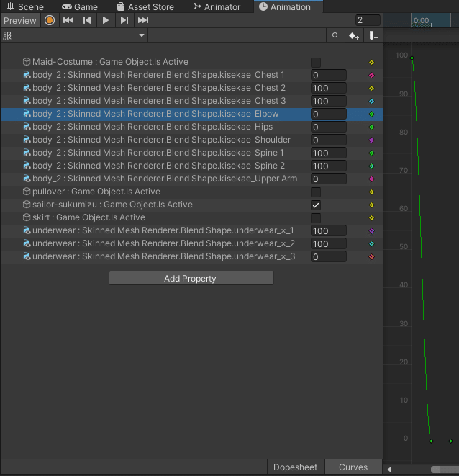Click the 0:00 mark on timeline ruler
Screen dimensions: 459x476
click(x=421, y=21)
